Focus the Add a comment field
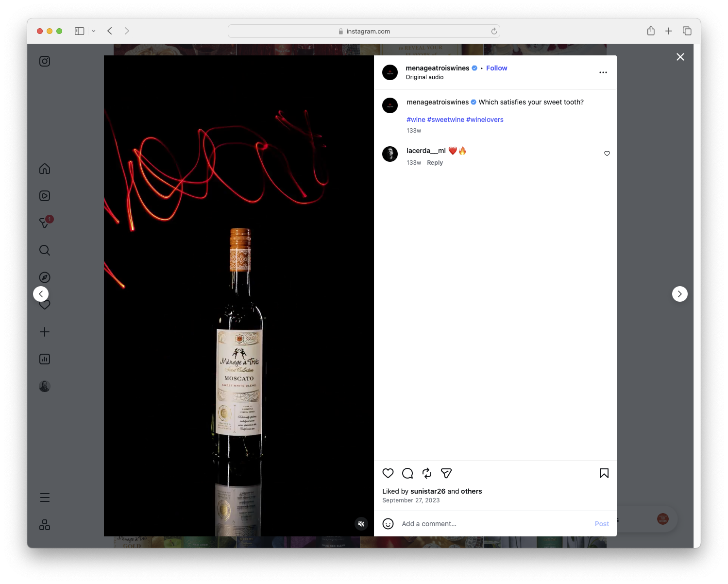The image size is (728, 584). (x=494, y=524)
